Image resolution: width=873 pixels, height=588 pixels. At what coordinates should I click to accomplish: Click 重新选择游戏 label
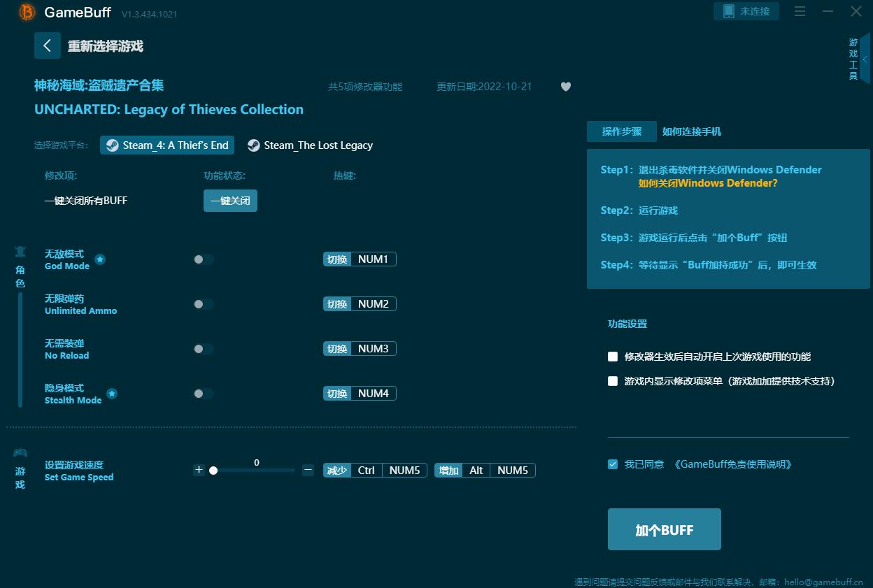pyautogui.click(x=106, y=46)
